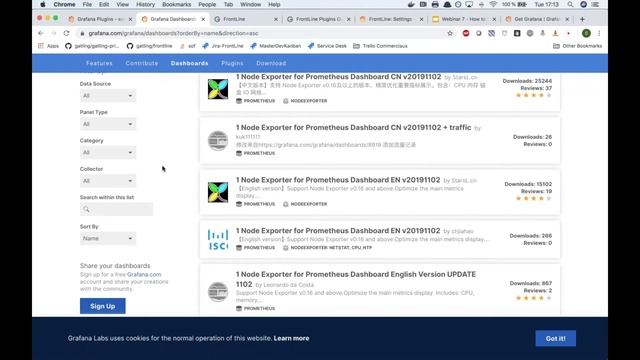Open the Category filter dropdown
640x360 pixels.
point(108,152)
